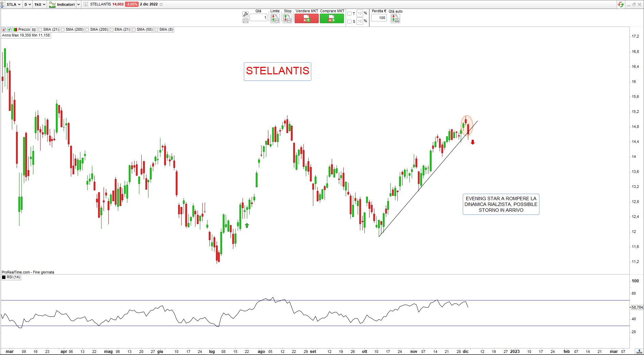Click the Qtà quantity input field
The width and height of the screenshot is (644, 355).
(x=258, y=18)
